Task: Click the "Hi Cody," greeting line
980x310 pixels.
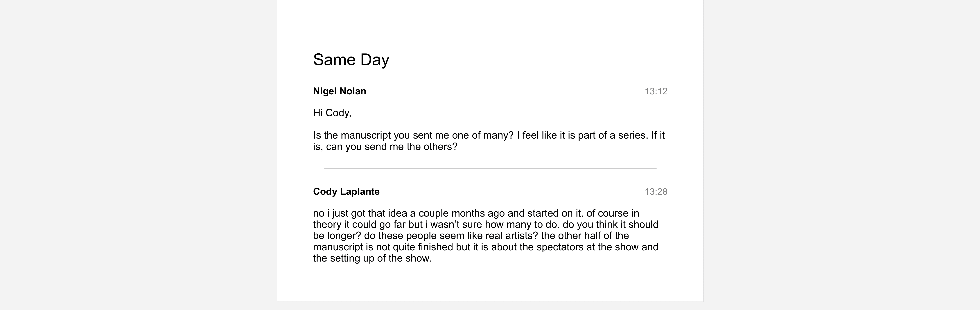Action: coord(332,113)
